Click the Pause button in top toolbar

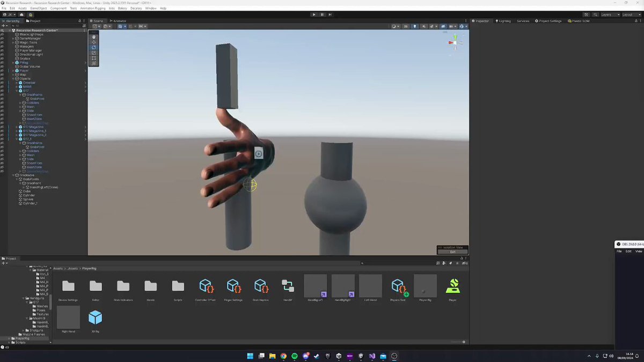(322, 14)
